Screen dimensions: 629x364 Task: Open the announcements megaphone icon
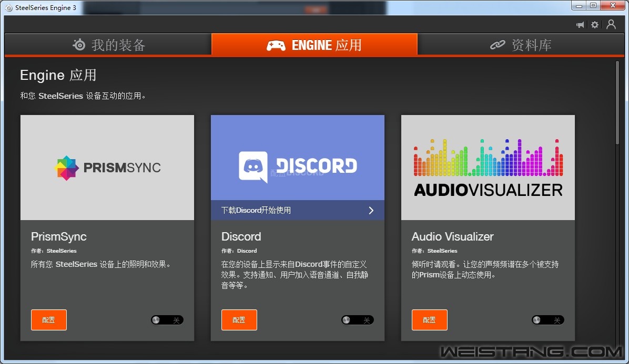[580, 25]
